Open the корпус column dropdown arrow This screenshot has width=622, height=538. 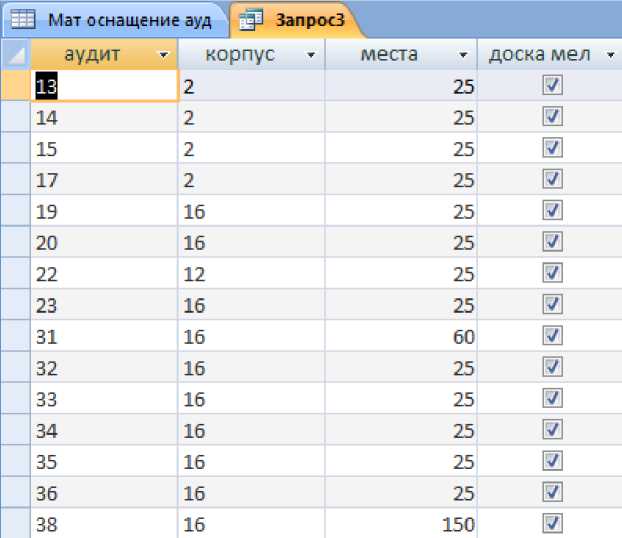pyautogui.click(x=311, y=55)
